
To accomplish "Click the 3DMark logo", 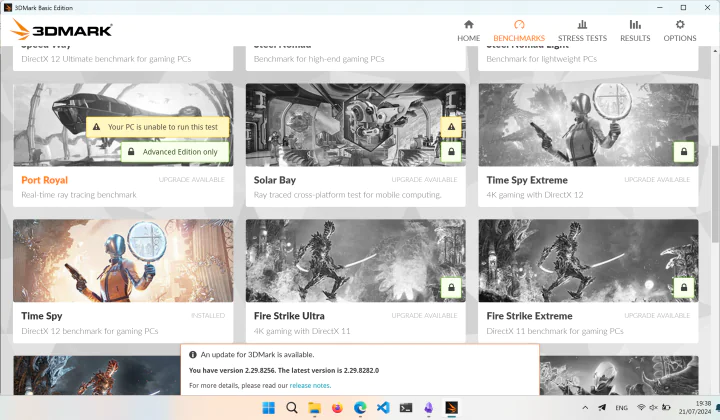I will coord(62,30).
